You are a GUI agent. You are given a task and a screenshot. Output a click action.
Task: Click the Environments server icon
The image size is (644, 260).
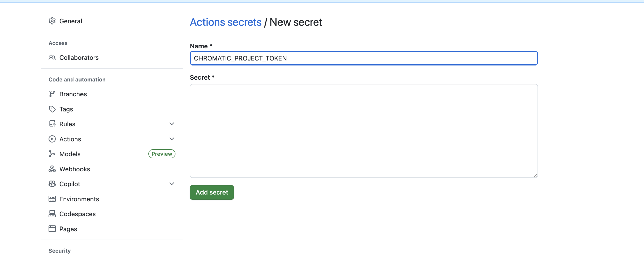[52, 199]
